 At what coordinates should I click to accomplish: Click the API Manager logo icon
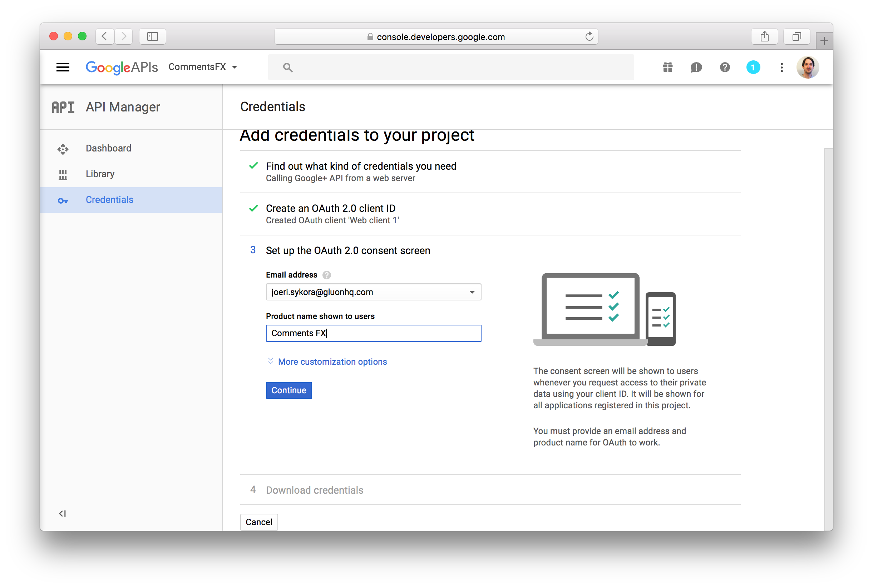(x=63, y=107)
